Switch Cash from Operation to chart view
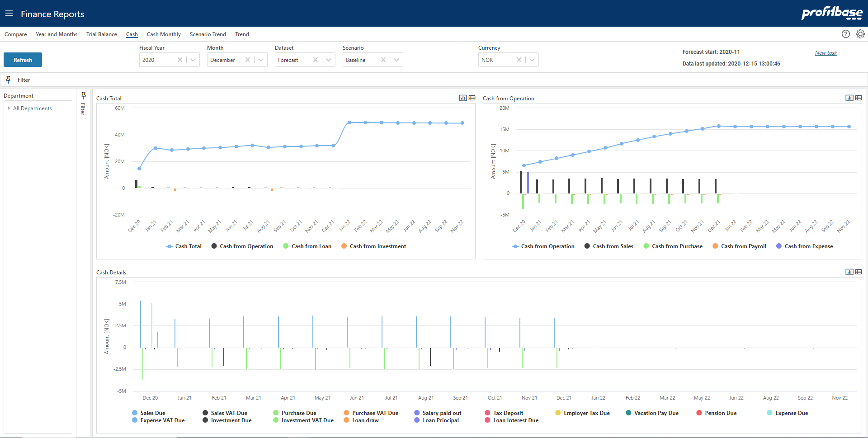The width and height of the screenshot is (868, 438). [x=849, y=98]
